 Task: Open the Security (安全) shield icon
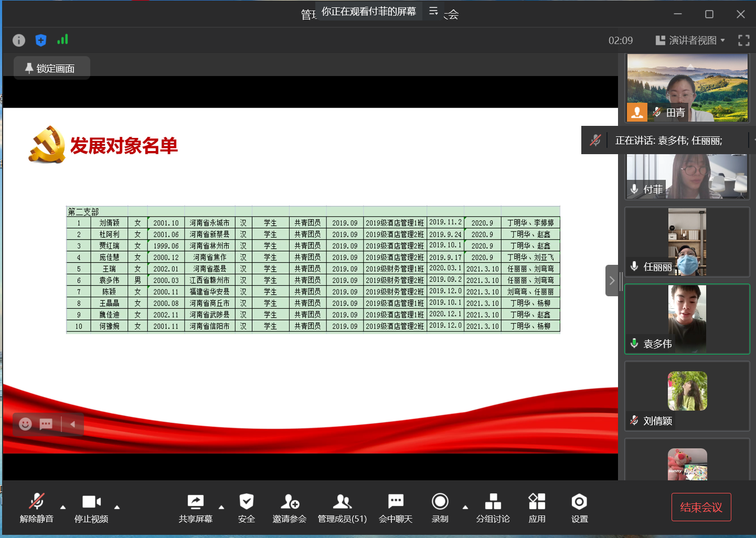[x=246, y=507]
